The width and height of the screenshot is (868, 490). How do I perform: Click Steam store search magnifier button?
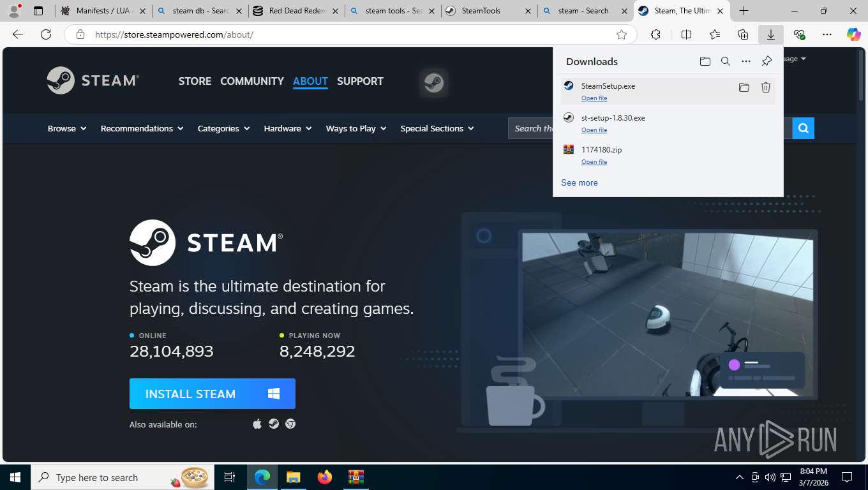click(x=803, y=128)
